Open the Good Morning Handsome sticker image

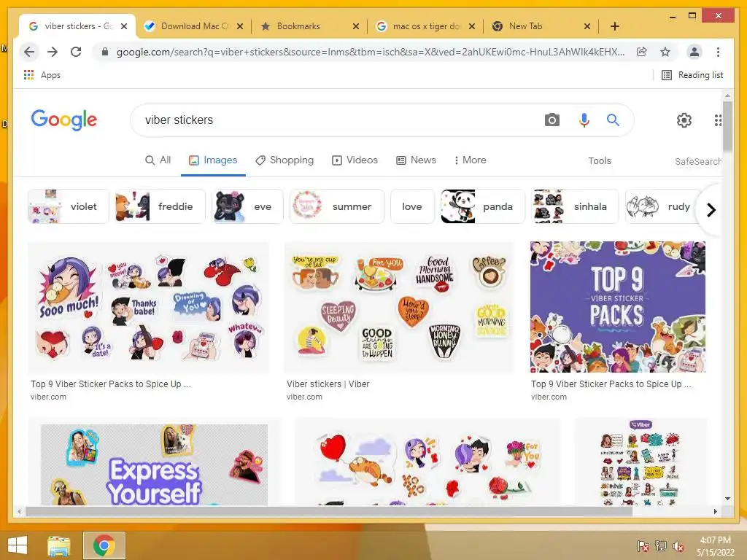click(399, 307)
